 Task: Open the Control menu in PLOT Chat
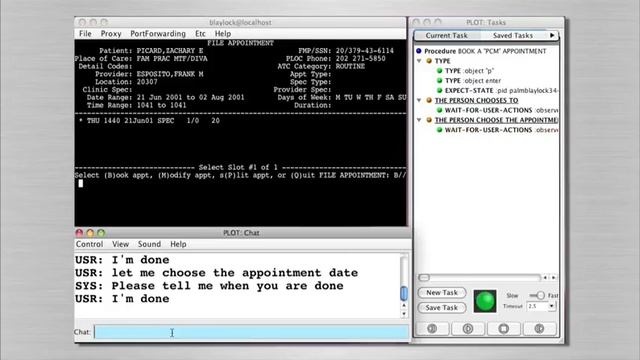click(x=89, y=244)
